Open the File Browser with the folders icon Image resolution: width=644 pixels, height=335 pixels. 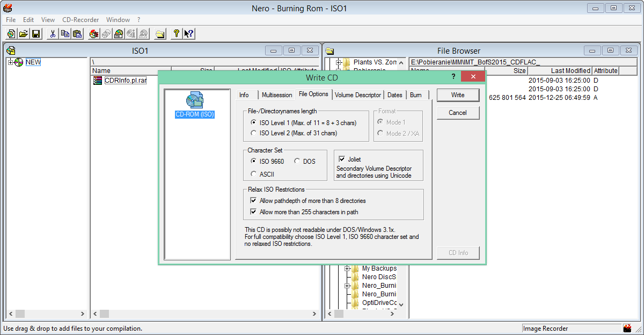coord(160,34)
